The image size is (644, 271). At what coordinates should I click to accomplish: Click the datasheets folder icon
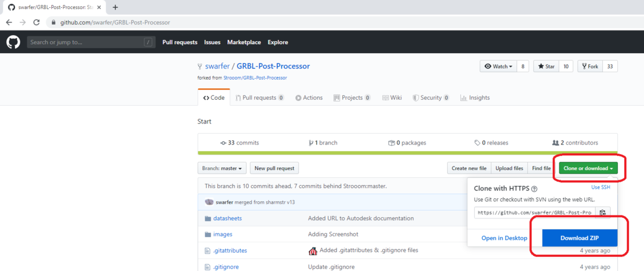[208, 218]
